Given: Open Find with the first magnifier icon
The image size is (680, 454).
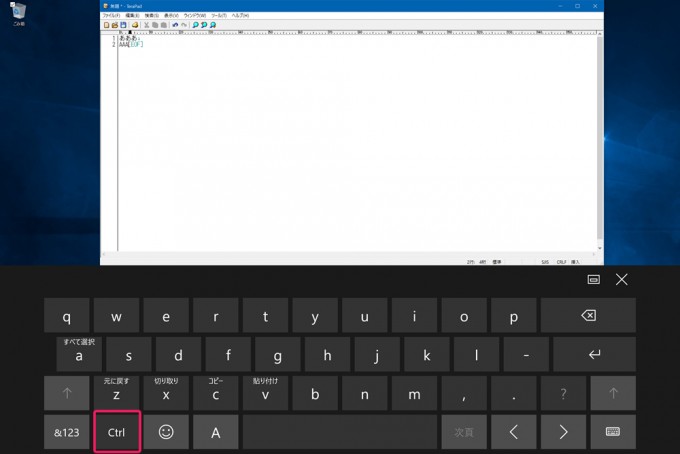Looking at the screenshot, I should (195, 25).
